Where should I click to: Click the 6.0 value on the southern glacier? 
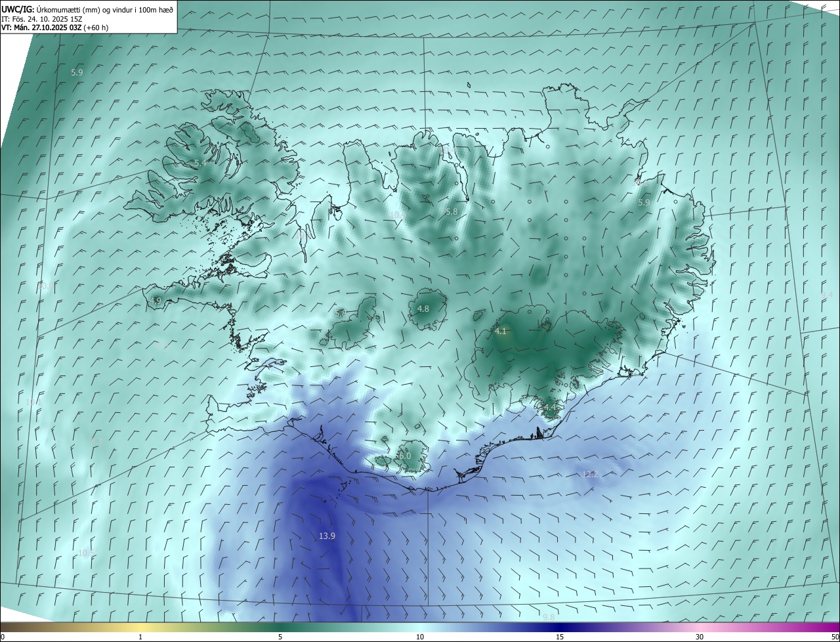[405, 456]
